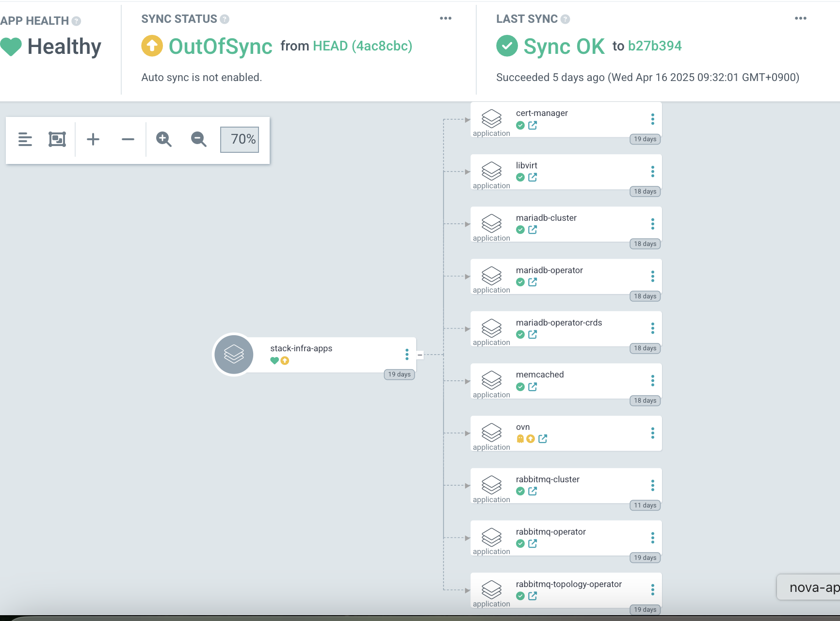Screen dimensions: 840x621
Task: Open the ellipsis menu beside LAST SYNC
Action: [800, 18]
